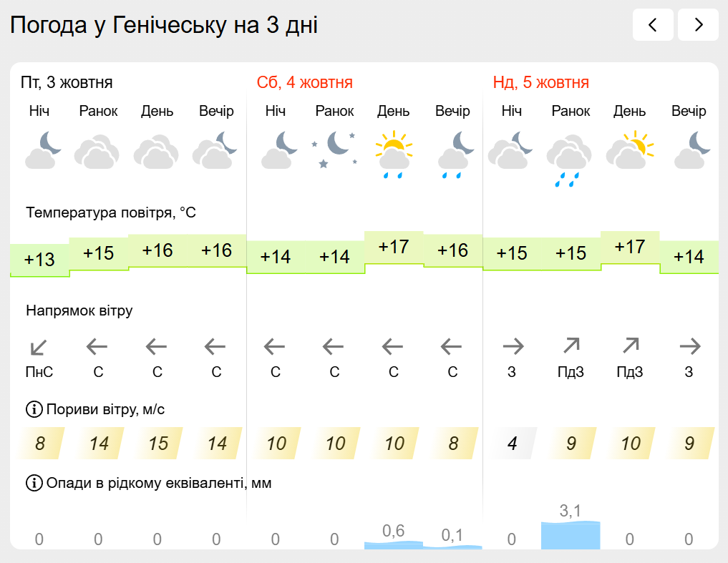Screen dimensions: 728x563
Task: Click Saturday morning clear starry night icon
Action: tap(334, 149)
